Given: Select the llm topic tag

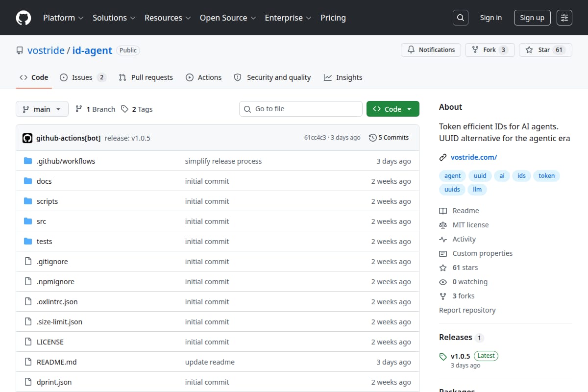Looking at the screenshot, I should (477, 190).
